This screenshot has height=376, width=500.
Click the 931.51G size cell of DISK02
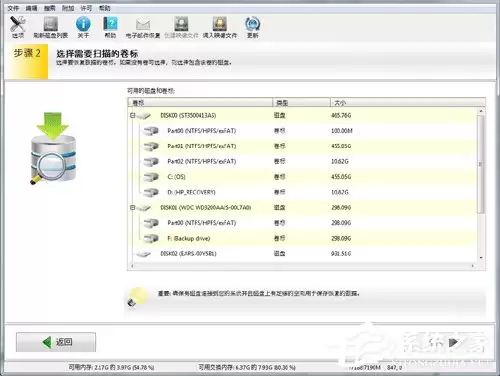[x=341, y=254]
